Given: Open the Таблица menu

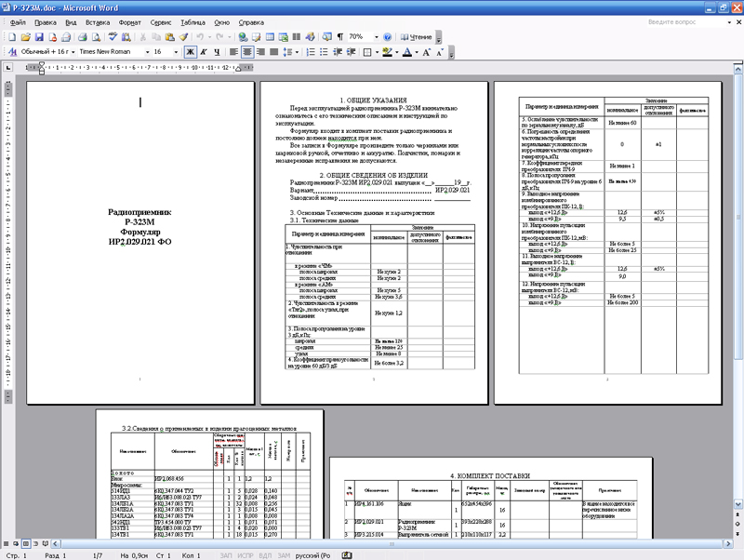Looking at the screenshot, I should click(193, 20).
